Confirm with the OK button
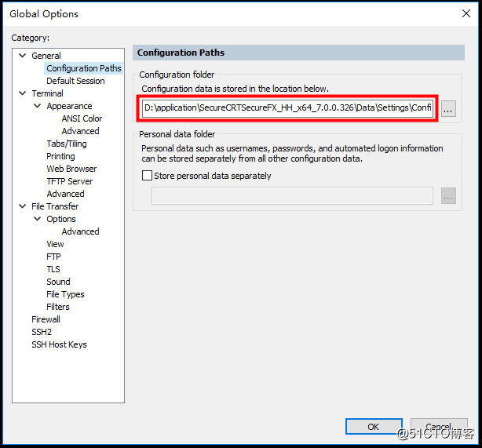482x448 pixels. pyautogui.click(x=374, y=427)
